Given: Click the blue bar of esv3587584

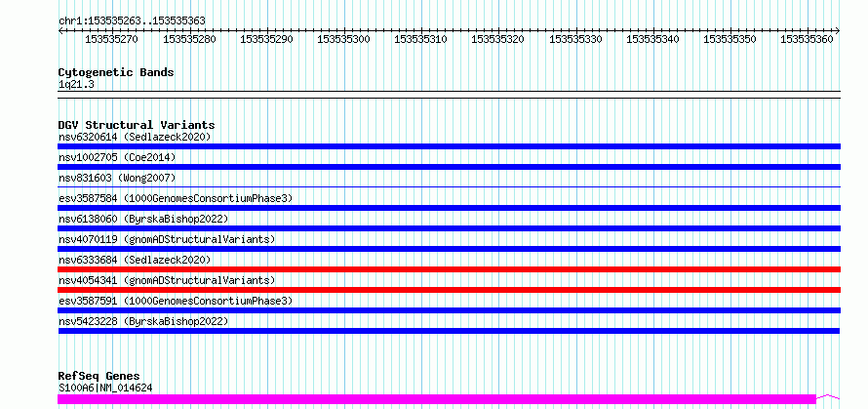Looking at the screenshot, I should [x=449, y=208].
